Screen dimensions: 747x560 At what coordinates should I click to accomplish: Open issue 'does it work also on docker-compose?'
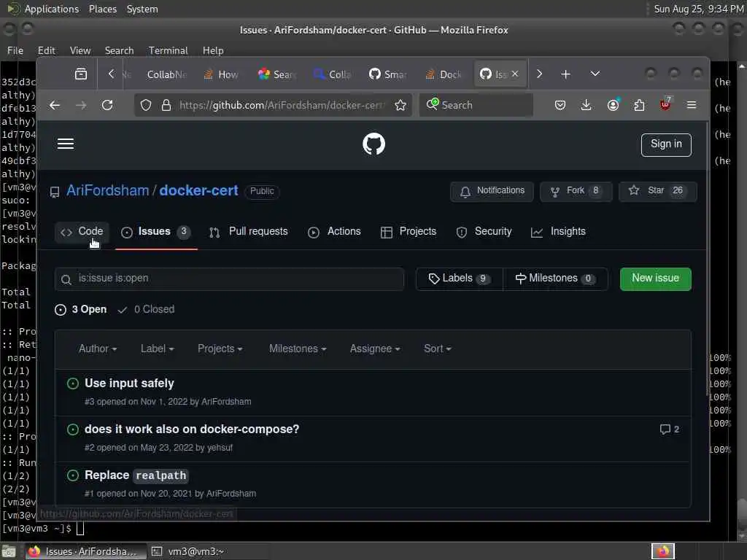192,429
